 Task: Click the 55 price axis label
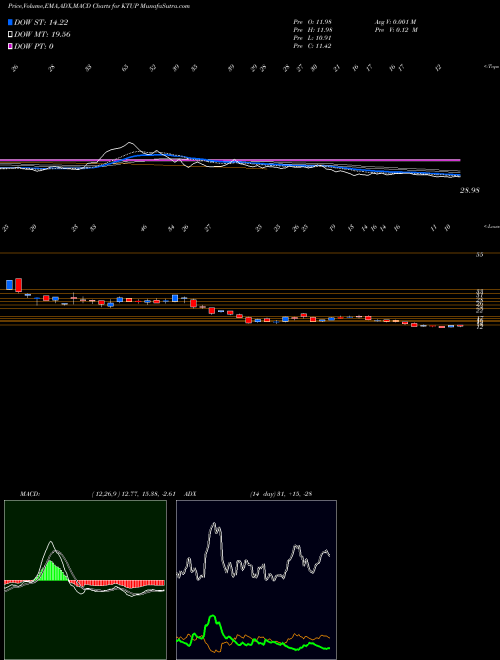pos(479,255)
